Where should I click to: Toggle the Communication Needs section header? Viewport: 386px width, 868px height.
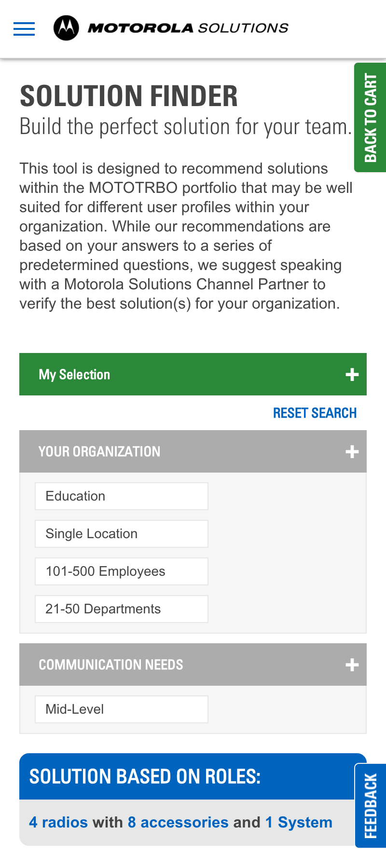pos(193,665)
